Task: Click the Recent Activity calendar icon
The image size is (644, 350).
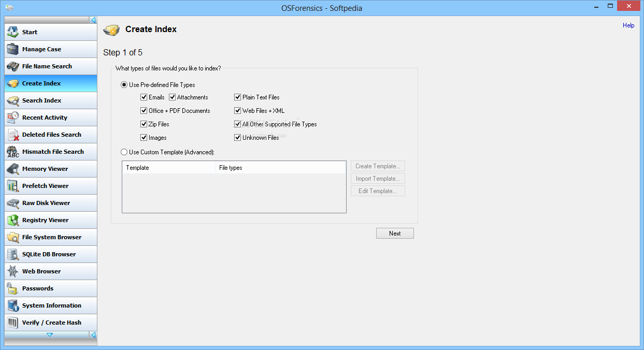Action: (x=13, y=118)
